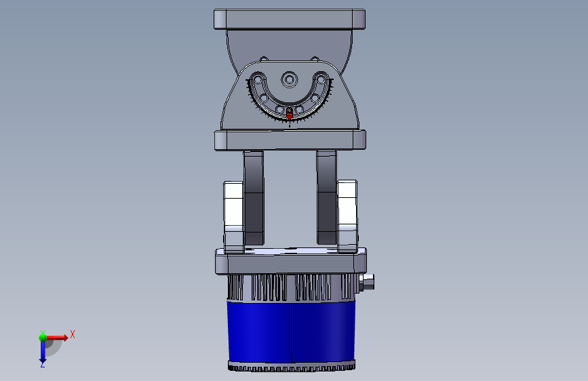
Task: Select the center pivot hole on bracket
Action: pyautogui.click(x=289, y=79)
